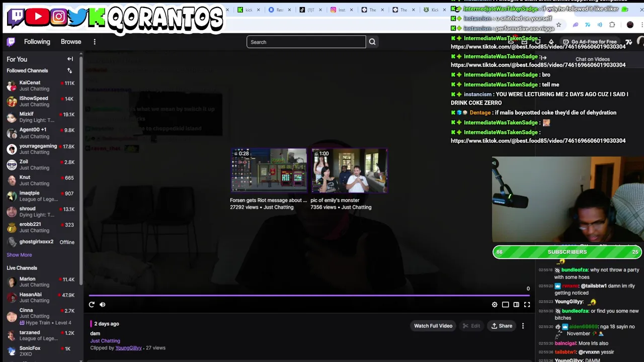Viewport: 644px width, 362px height.
Task: Click Watch Full Video button
Action: click(x=433, y=326)
